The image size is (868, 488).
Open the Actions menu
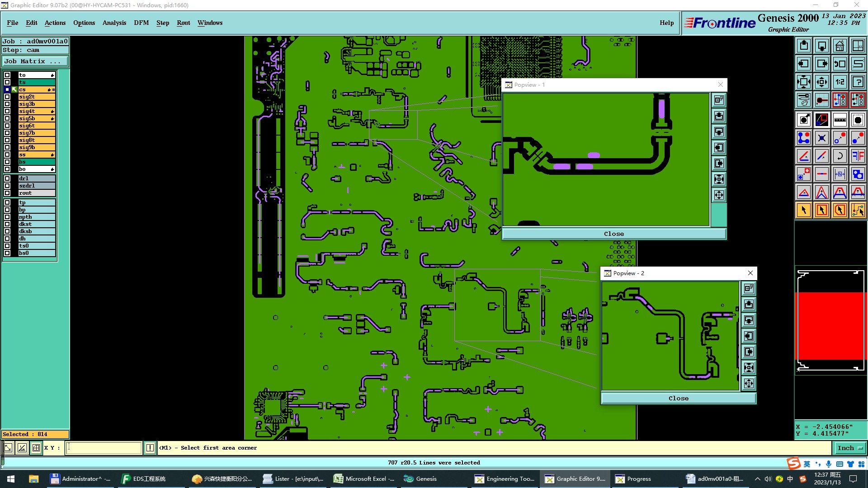[55, 23]
